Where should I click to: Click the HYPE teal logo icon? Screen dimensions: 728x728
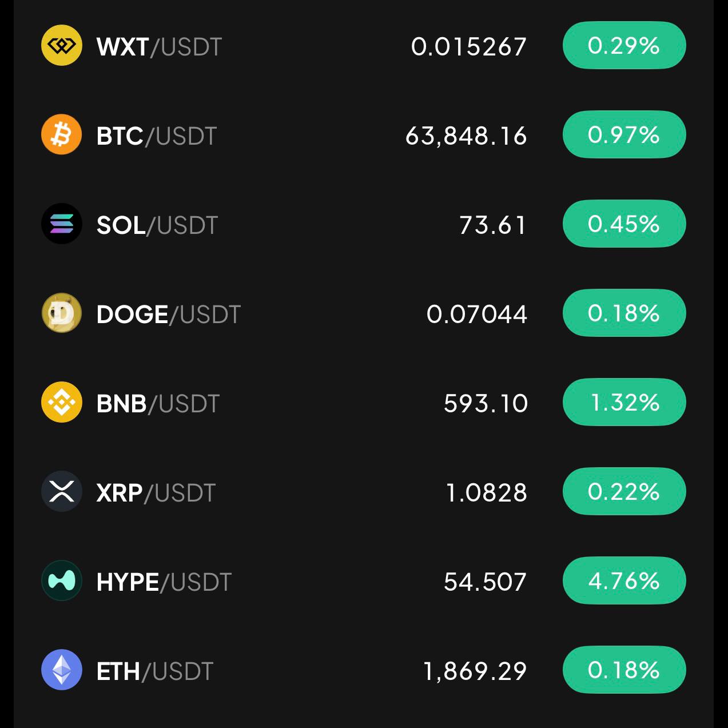(62, 580)
